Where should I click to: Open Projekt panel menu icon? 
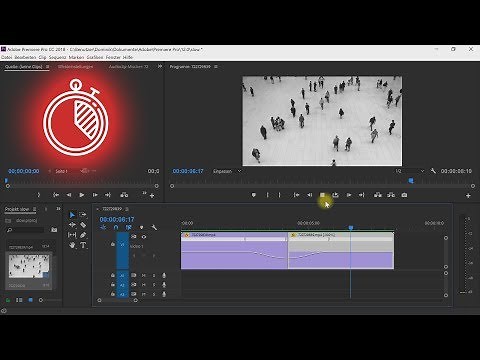[34, 209]
